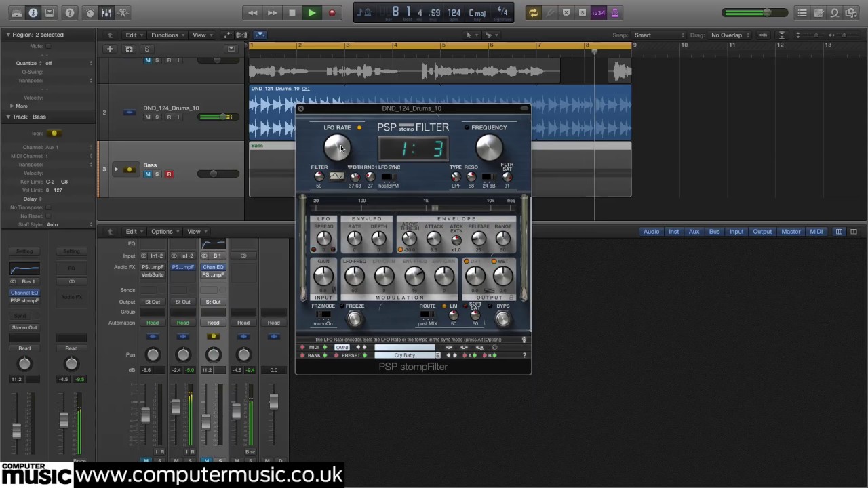Click the FREQUENCY knob in stompFilter
This screenshot has height=488, width=868.
(489, 146)
